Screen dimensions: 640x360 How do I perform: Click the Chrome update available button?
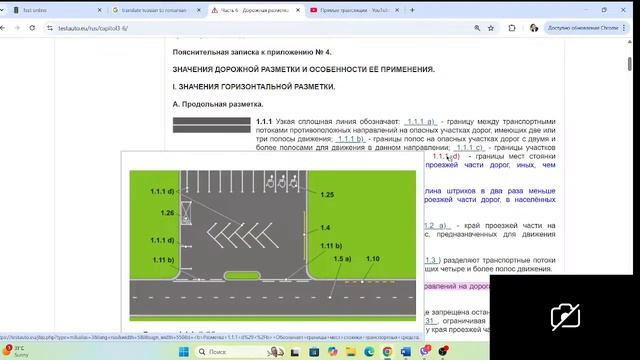[x=582, y=28]
